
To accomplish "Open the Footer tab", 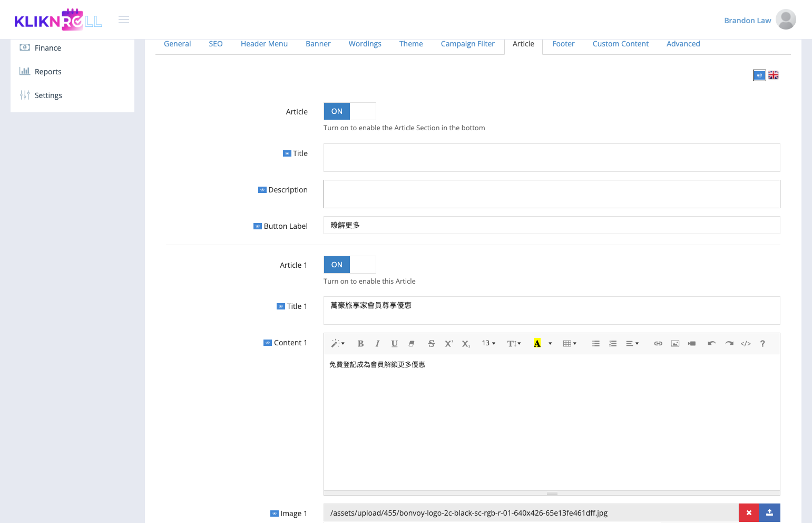I will [563, 44].
